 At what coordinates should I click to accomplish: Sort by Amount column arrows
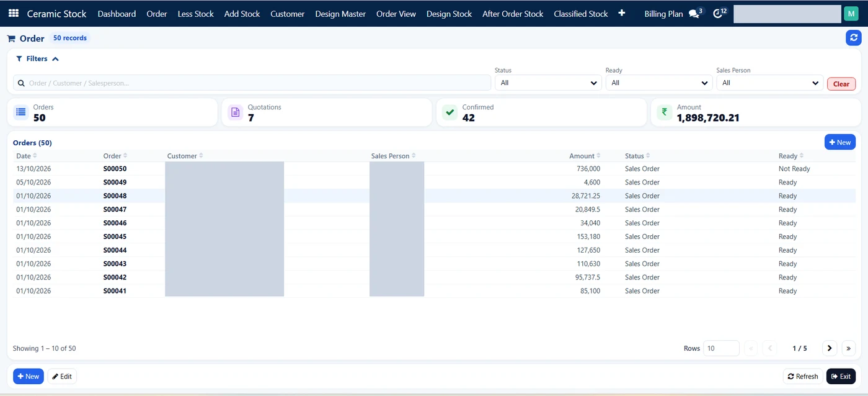(x=598, y=156)
